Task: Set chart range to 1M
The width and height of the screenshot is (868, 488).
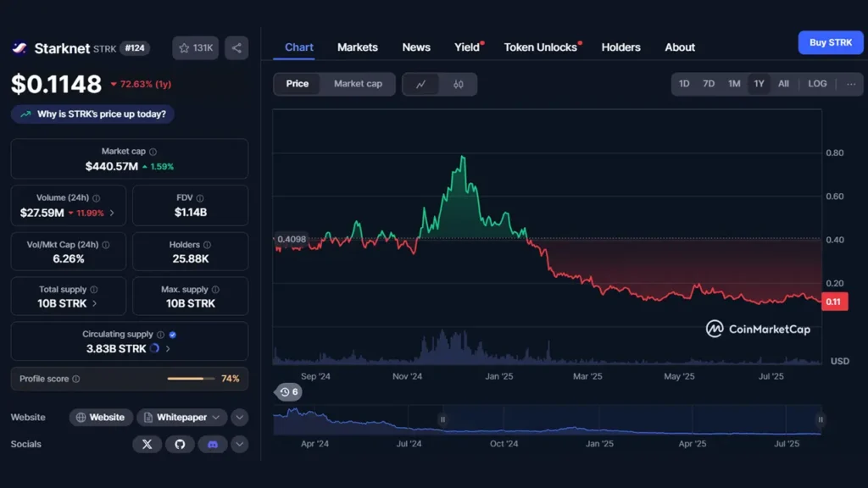Action: click(734, 84)
